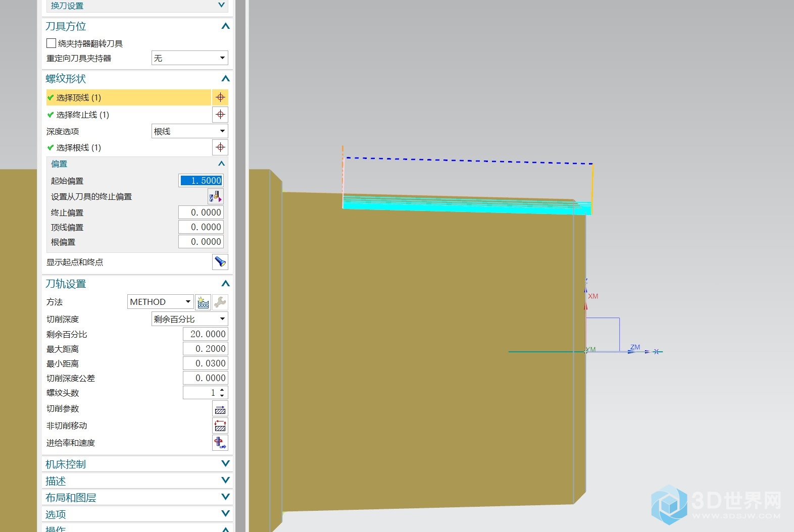Click the ZM axis label in the viewport

635,347
